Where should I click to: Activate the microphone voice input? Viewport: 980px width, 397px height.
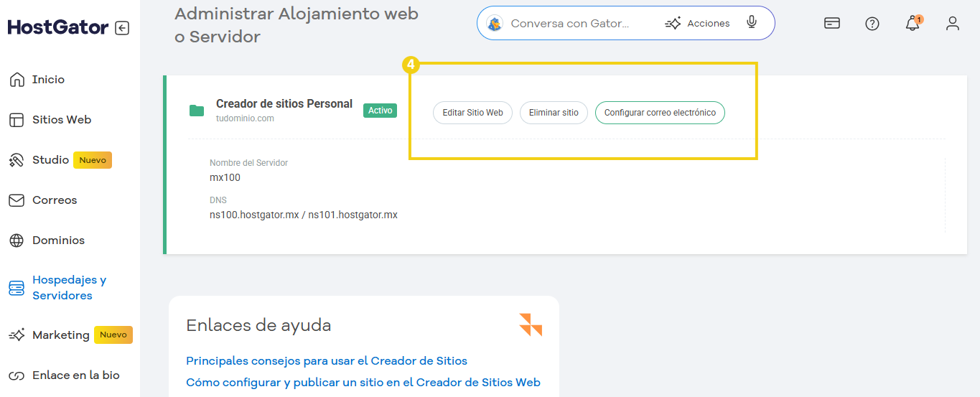752,23
